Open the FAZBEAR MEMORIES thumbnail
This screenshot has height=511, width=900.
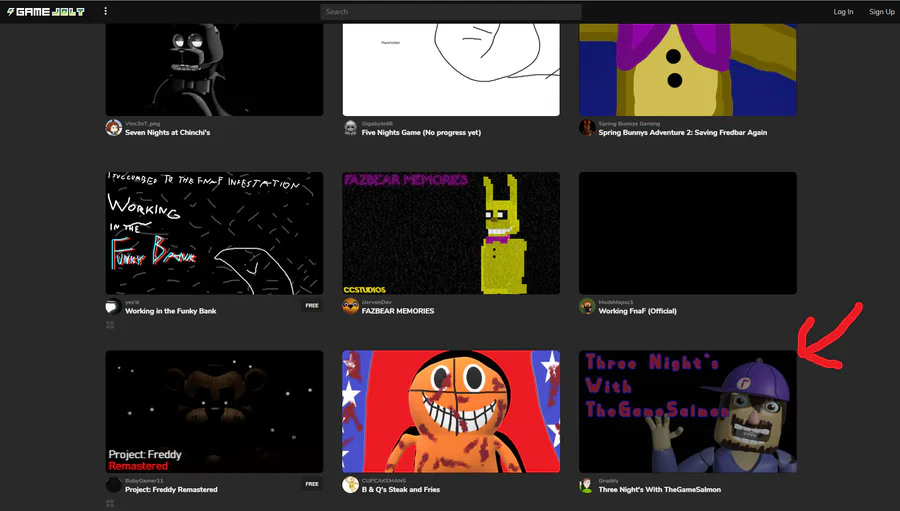click(451, 233)
